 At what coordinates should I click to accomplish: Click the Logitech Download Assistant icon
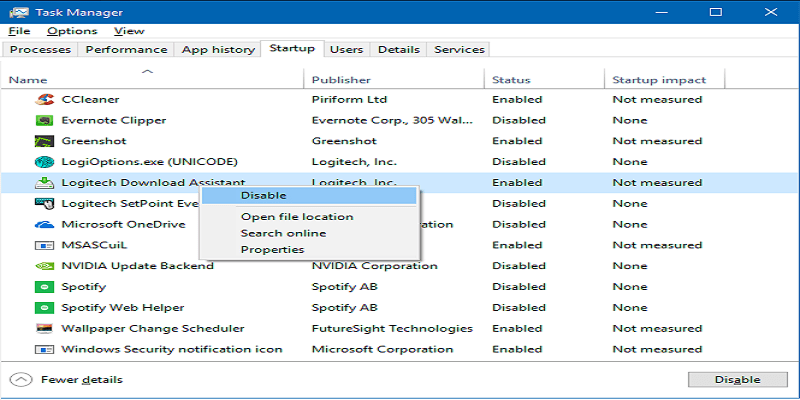tap(44, 183)
